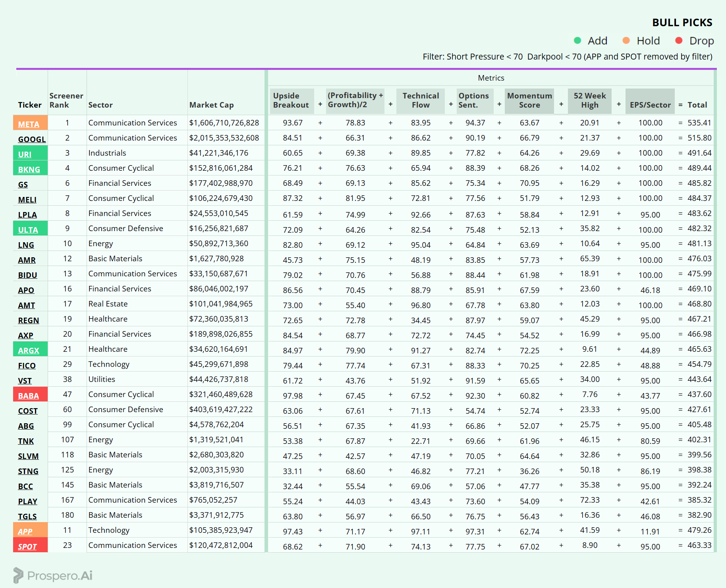726x588 pixels.
Task: Open the REGN ticker link
Action: [29, 320]
